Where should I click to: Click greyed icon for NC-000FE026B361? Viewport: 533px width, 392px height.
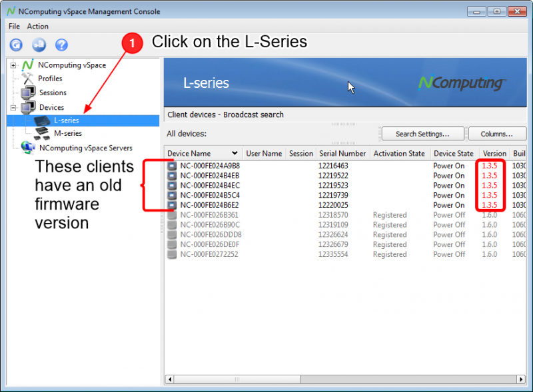tap(172, 215)
